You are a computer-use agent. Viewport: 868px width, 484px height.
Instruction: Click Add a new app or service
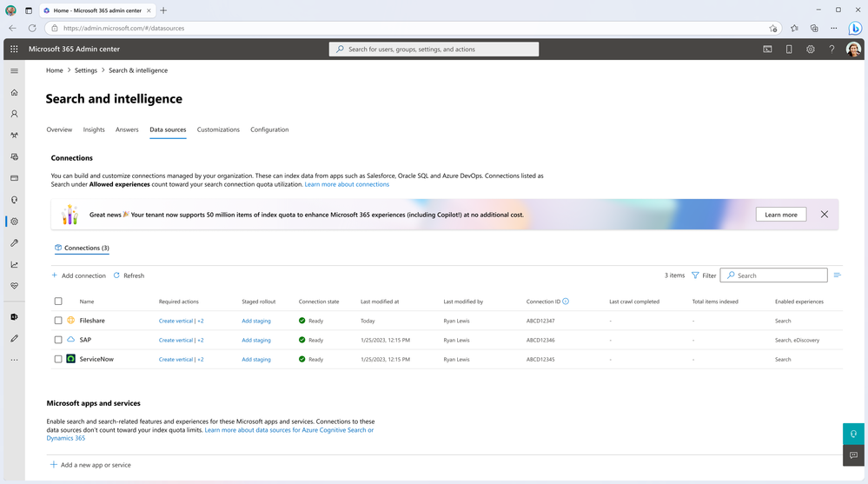[x=90, y=465]
